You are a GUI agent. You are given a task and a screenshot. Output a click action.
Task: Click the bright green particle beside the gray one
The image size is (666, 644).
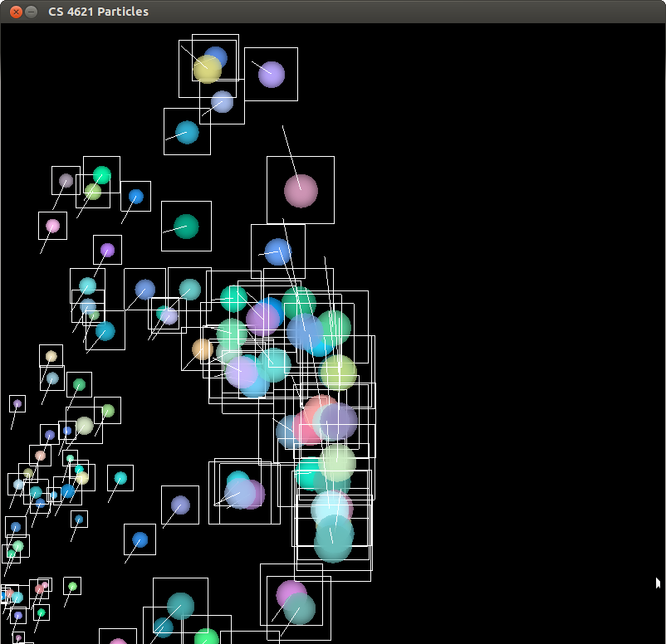point(101,175)
